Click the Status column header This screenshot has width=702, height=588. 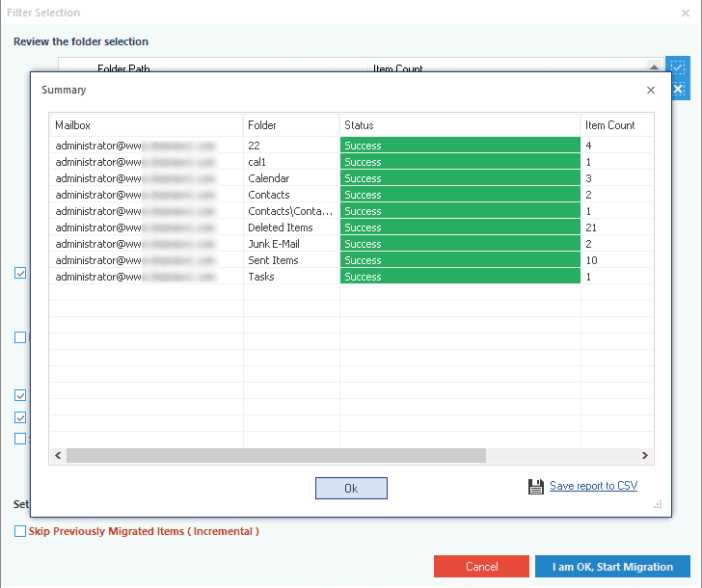tap(460, 125)
